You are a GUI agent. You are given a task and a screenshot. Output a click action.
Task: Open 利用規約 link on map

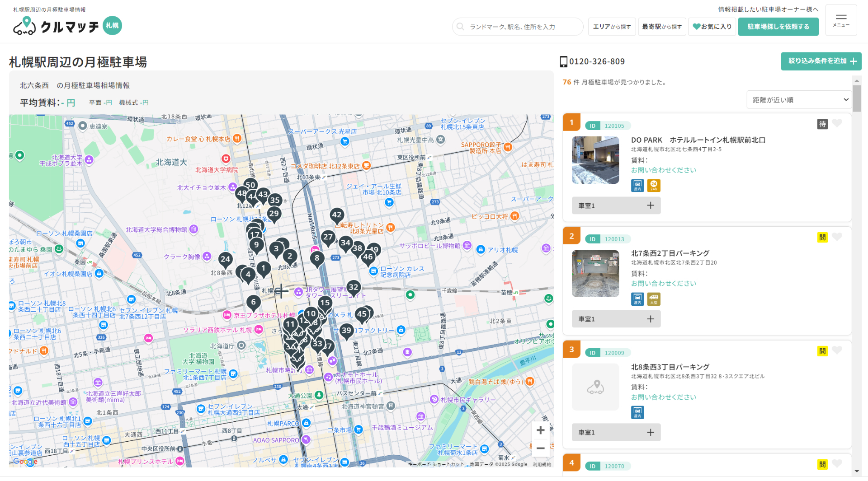542,464
